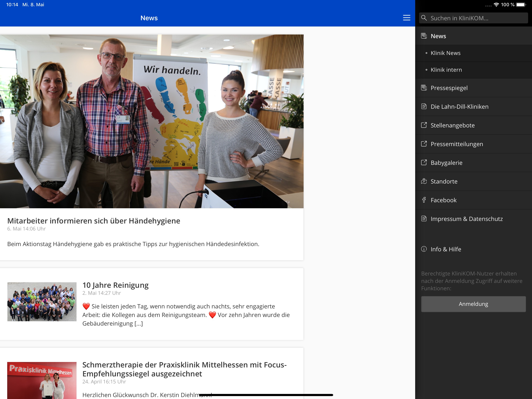Click the search magnifier icon
The width and height of the screenshot is (532, 399).
[x=424, y=18]
